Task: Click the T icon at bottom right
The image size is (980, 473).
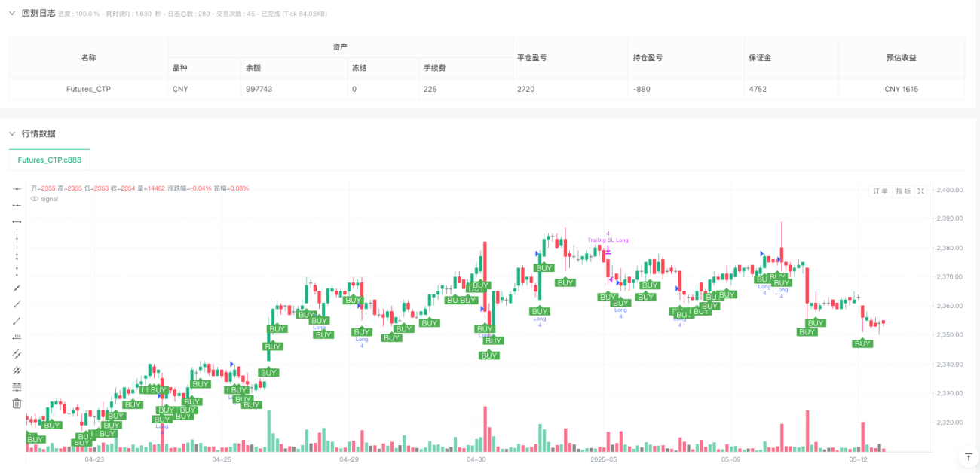Action: click(x=967, y=458)
